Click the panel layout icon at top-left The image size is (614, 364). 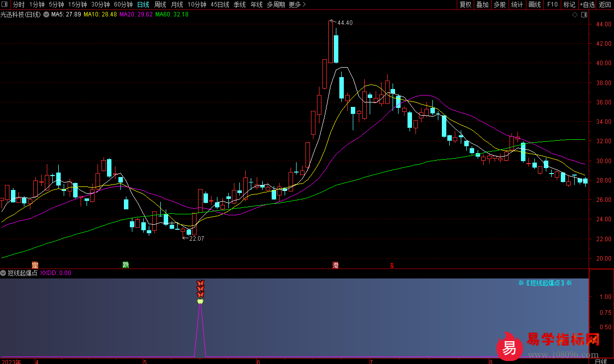tap(4, 4)
